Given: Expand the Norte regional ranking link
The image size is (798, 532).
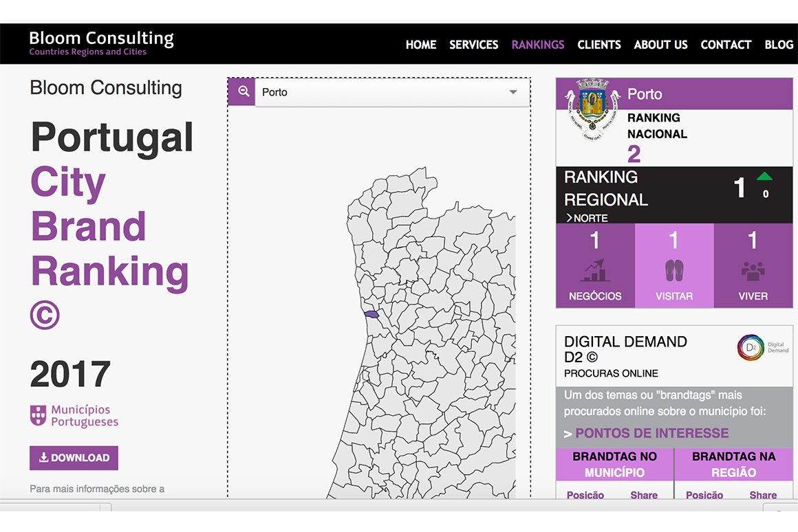Looking at the screenshot, I should [587, 218].
